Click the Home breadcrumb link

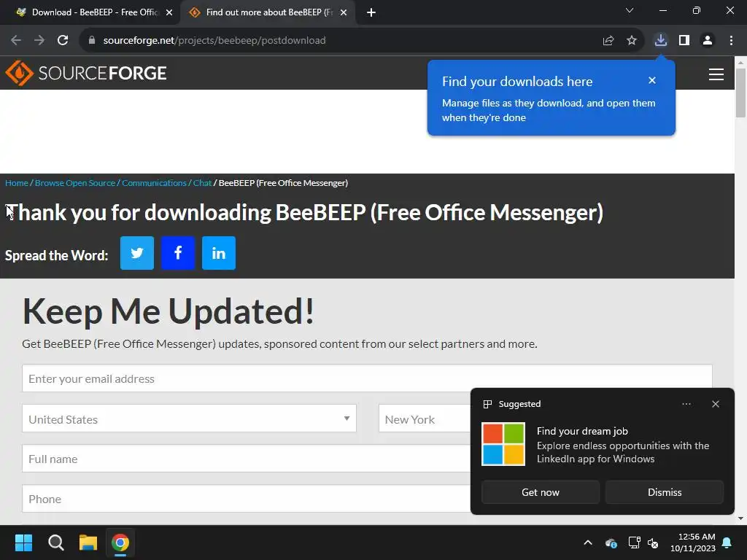click(x=17, y=183)
